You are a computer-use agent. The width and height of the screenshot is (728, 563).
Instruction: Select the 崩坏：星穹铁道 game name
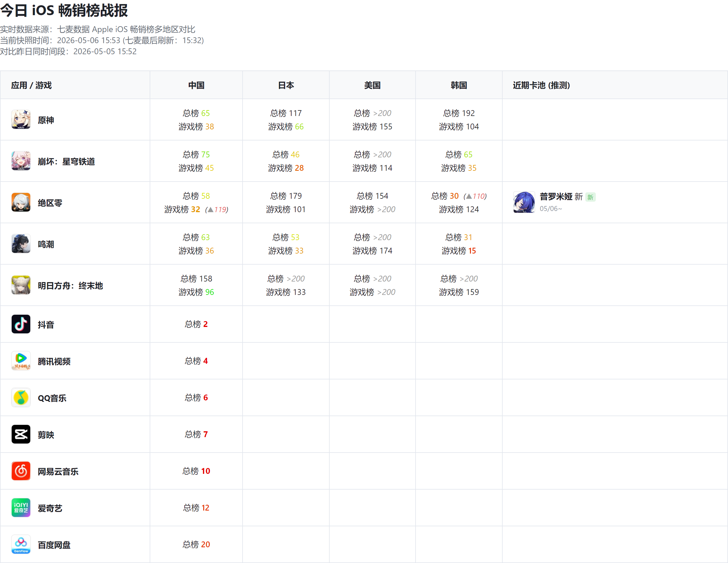tap(66, 161)
